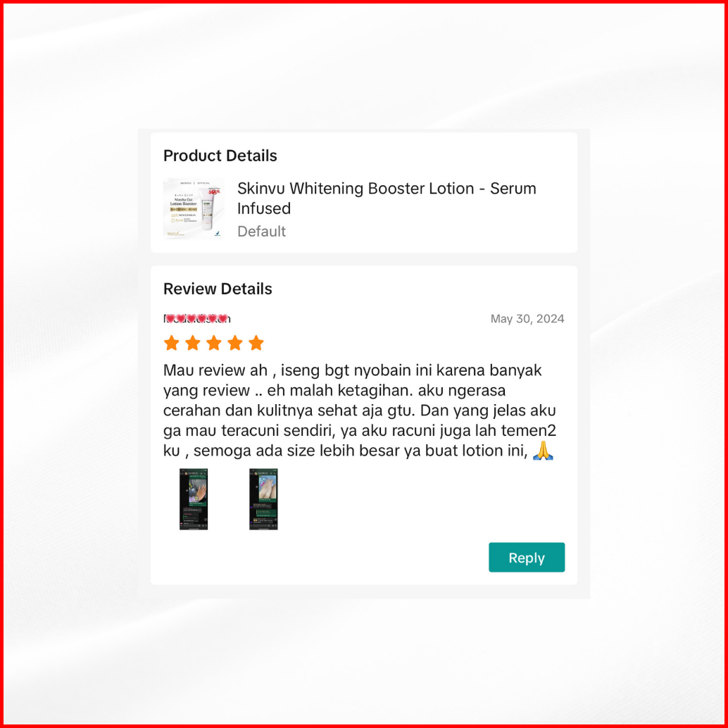Click the review line starting 'Mau review ah'

[x=353, y=370]
